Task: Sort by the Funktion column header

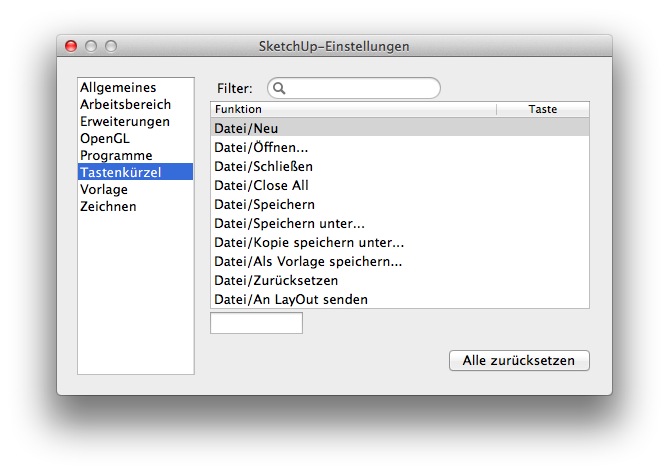Action: (352, 109)
